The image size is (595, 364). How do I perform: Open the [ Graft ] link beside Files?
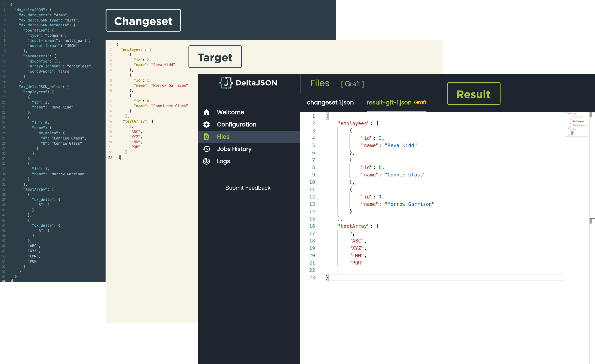[x=353, y=84]
